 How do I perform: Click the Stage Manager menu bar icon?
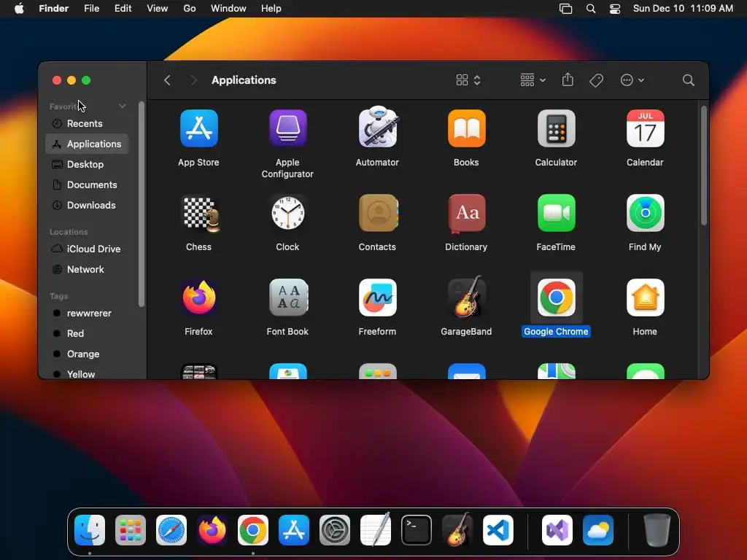pos(565,9)
